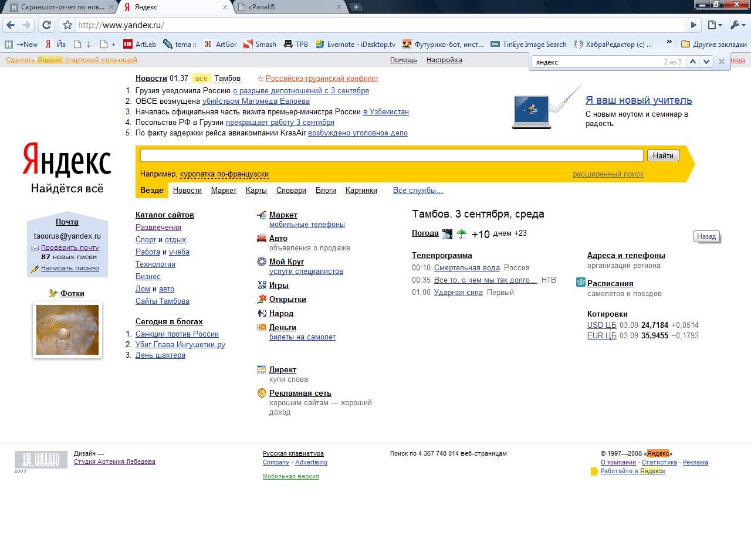Open the ArtGor bookmark
The width and height of the screenshot is (751, 560).
[220, 44]
